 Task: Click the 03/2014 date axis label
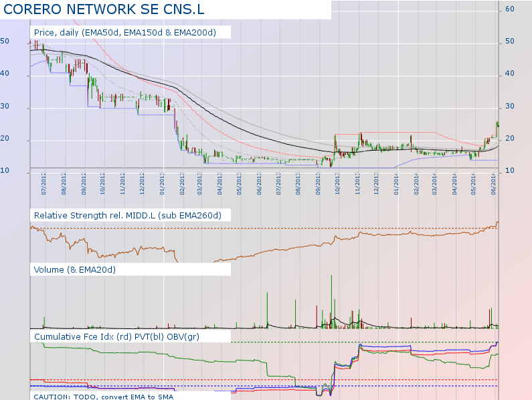(434, 184)
